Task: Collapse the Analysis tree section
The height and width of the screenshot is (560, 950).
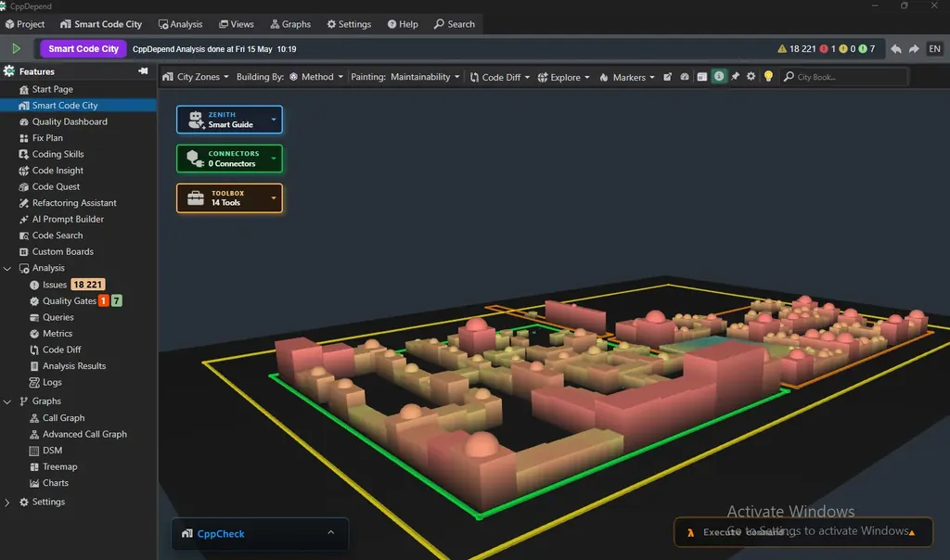Action: (x=7, y=268)
